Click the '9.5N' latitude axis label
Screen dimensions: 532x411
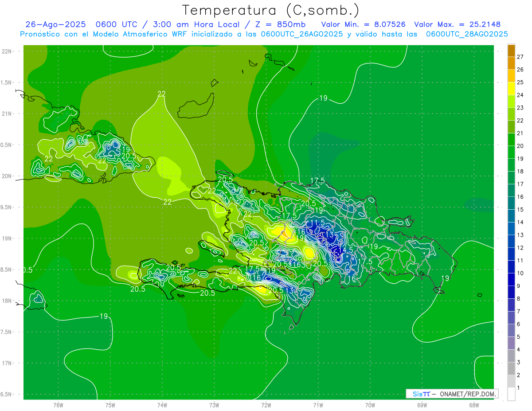(7, 207)
